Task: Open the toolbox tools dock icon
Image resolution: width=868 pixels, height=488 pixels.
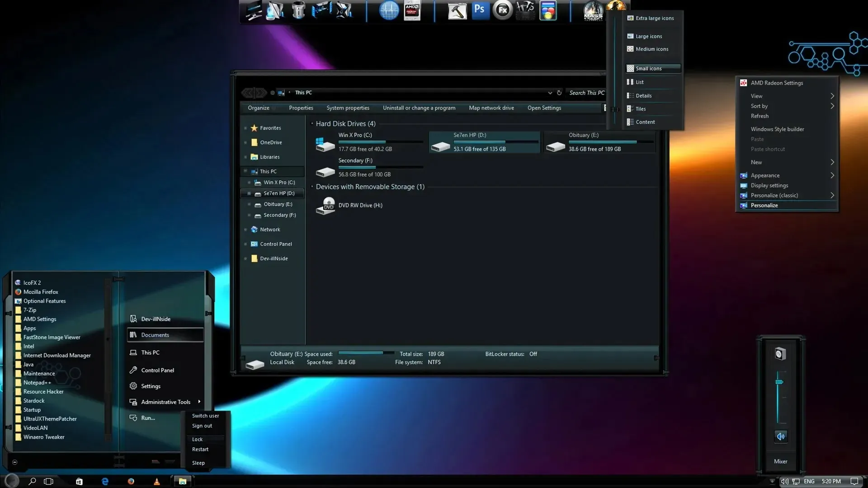Action: pyautogui.click(x=525, y=10)
